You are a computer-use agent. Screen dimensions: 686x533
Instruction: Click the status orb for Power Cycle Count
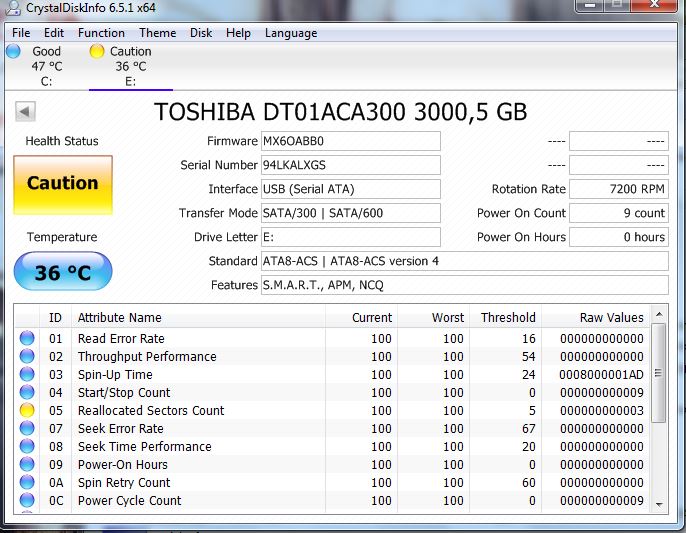pos(27,500)
